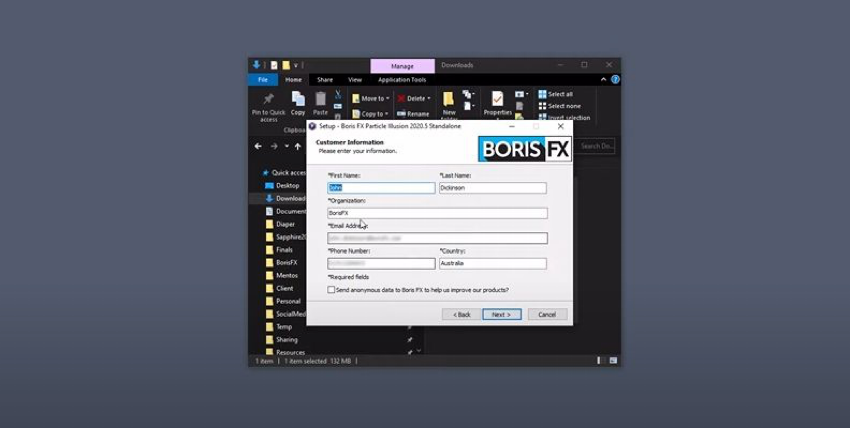This screenshot has height=428, width=850.
Task: Select the Personal folder in navigation pane
Action: pos(282,301)
